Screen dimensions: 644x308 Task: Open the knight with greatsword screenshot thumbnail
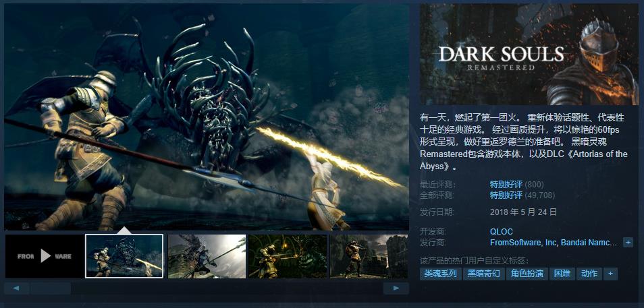207,256
